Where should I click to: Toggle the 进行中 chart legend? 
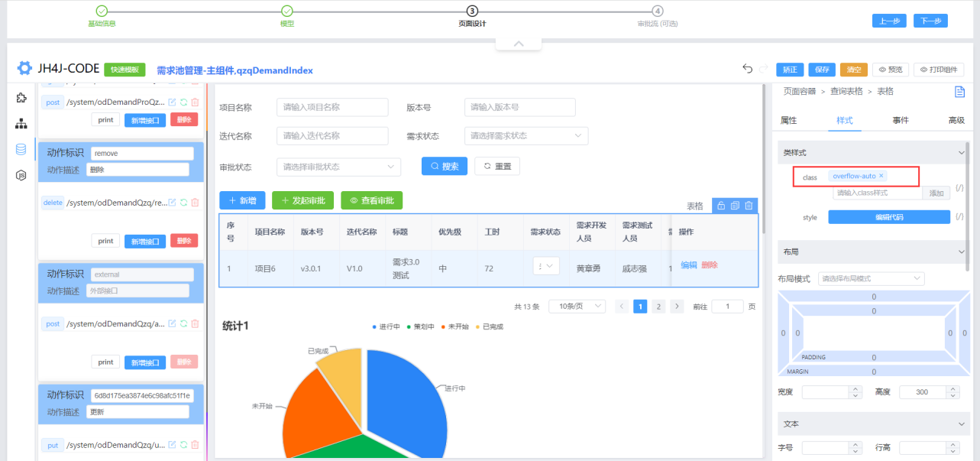tap(387, 326)
